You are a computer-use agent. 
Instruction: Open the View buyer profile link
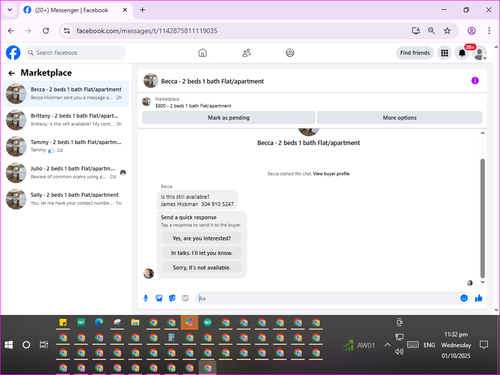coord(331,174)
